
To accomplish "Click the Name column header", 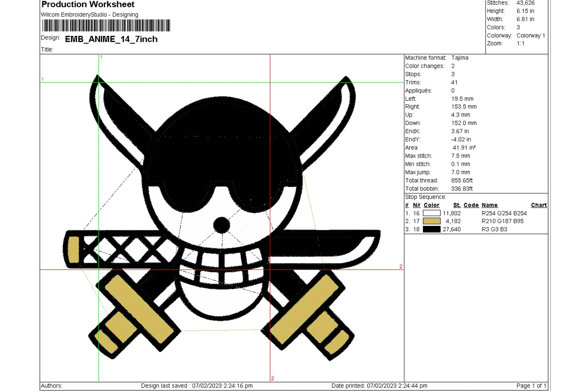I will click(489, 205).
